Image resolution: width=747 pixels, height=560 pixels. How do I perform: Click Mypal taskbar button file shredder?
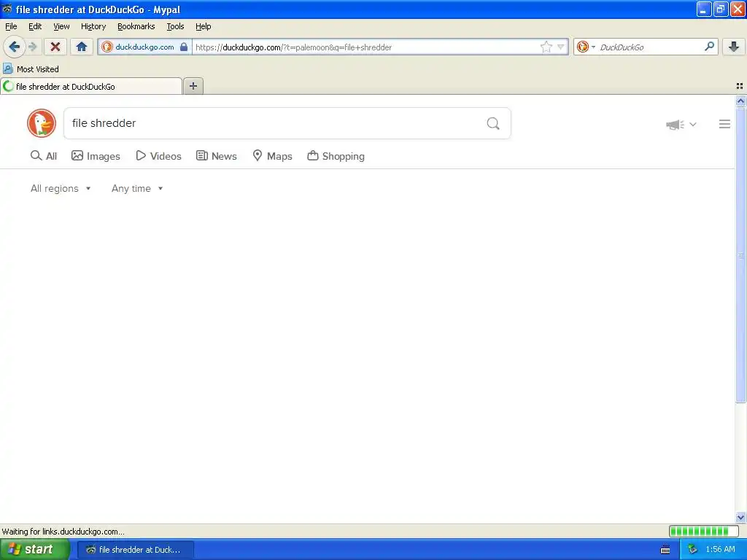[136, 550]
